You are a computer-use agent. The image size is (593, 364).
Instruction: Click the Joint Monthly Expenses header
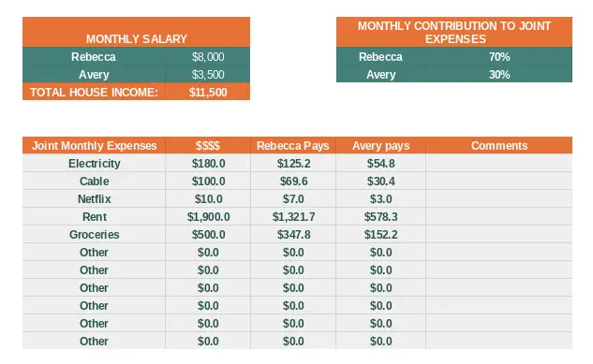[94, 145]
